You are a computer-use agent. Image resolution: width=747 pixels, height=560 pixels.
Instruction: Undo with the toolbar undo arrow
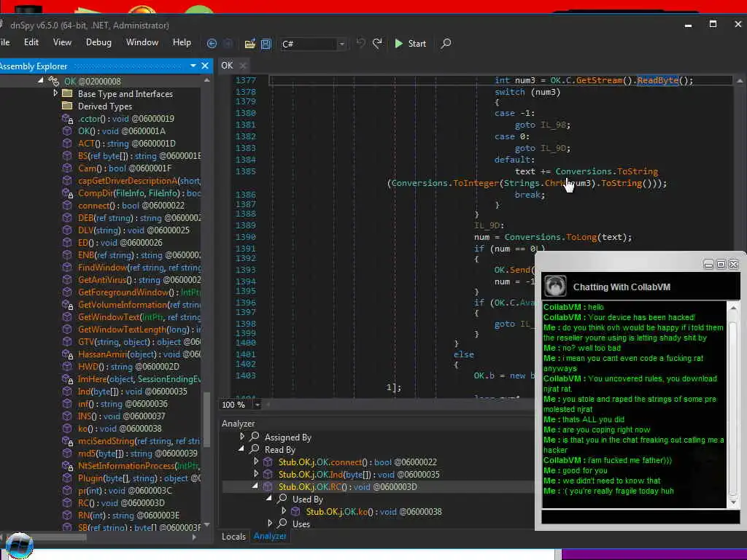(x=360, y=43)
